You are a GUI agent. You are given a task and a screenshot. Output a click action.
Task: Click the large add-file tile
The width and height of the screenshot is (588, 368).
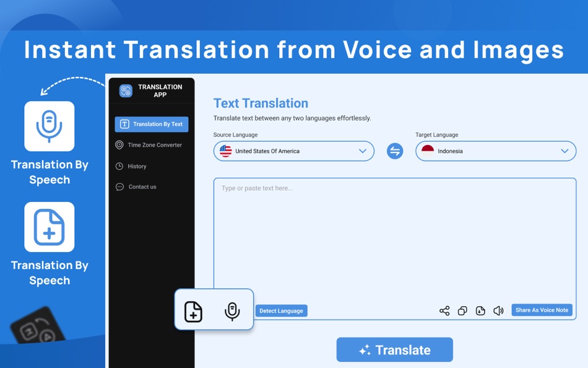(x=50, y=227)
